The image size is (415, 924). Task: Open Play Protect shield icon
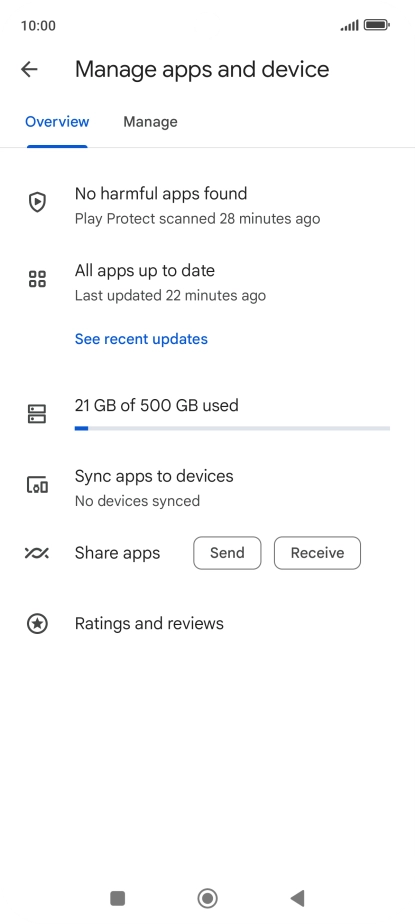tap(37, 202)
